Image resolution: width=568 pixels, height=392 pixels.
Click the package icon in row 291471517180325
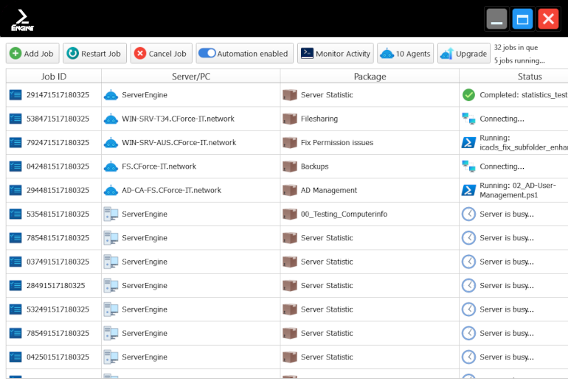[x=290, y=95]
